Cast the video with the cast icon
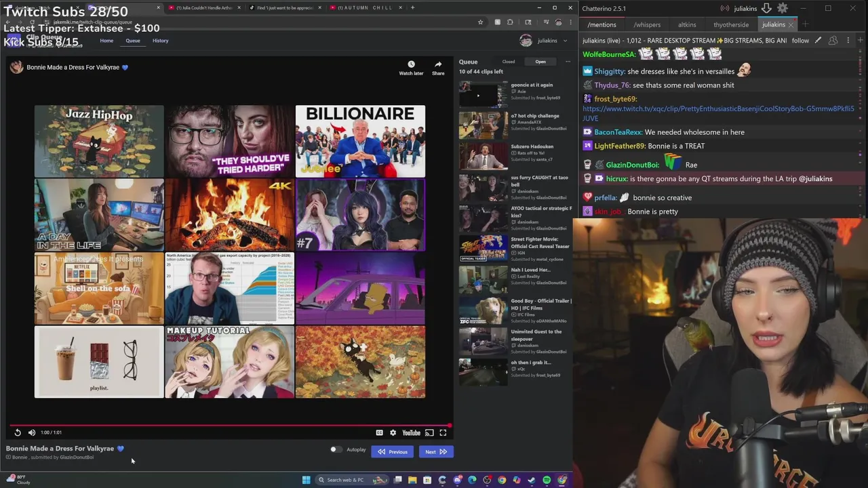868x488 pixels. click(x=429, y=432)
